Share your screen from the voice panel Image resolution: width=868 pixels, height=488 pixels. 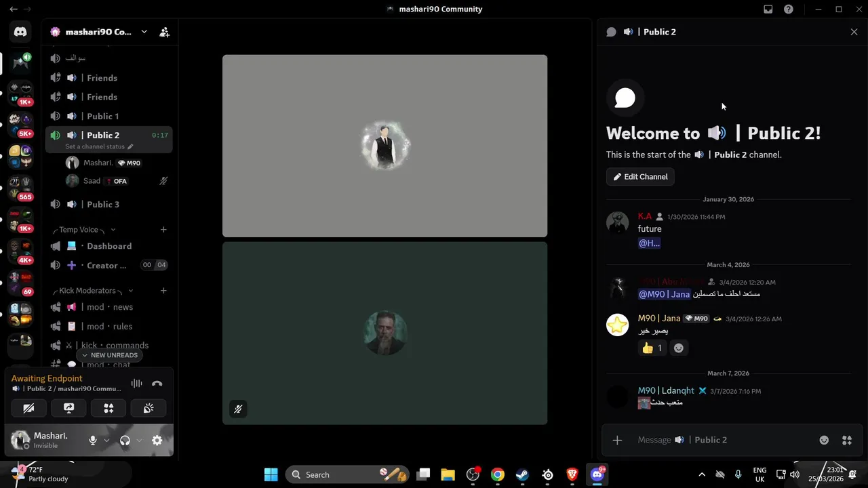pyautogui.click(x=68, y=408)
